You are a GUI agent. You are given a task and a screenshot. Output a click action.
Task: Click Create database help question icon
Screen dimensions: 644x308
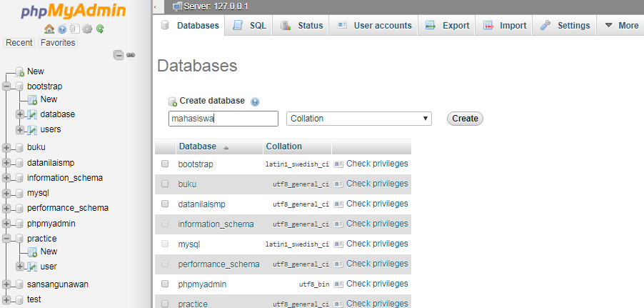tap(255, 101)
